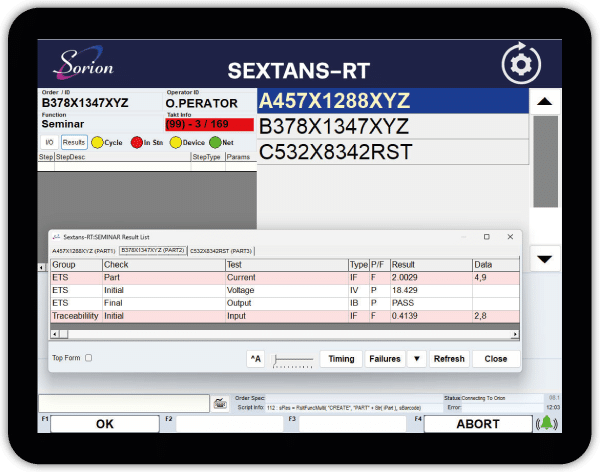600x472 pixels.
Task: Click the red In Stn indicator
Action: tap(137, 142)
